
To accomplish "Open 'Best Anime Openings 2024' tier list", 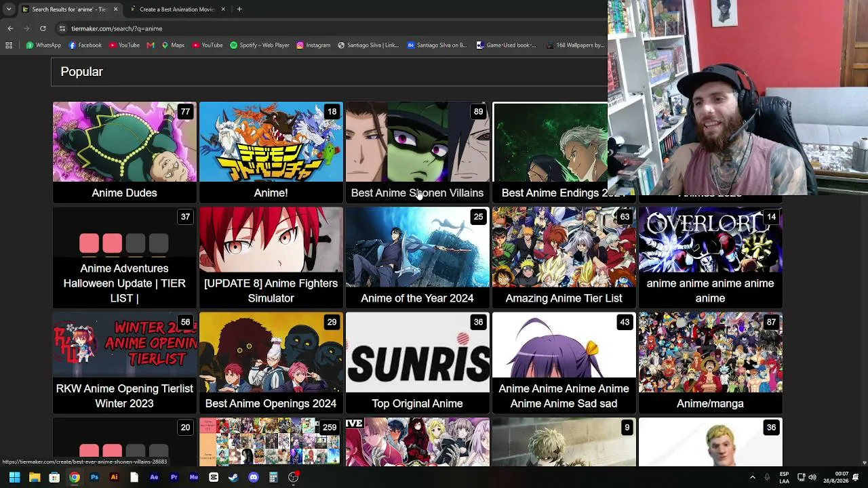I will [x=271, y=363].
